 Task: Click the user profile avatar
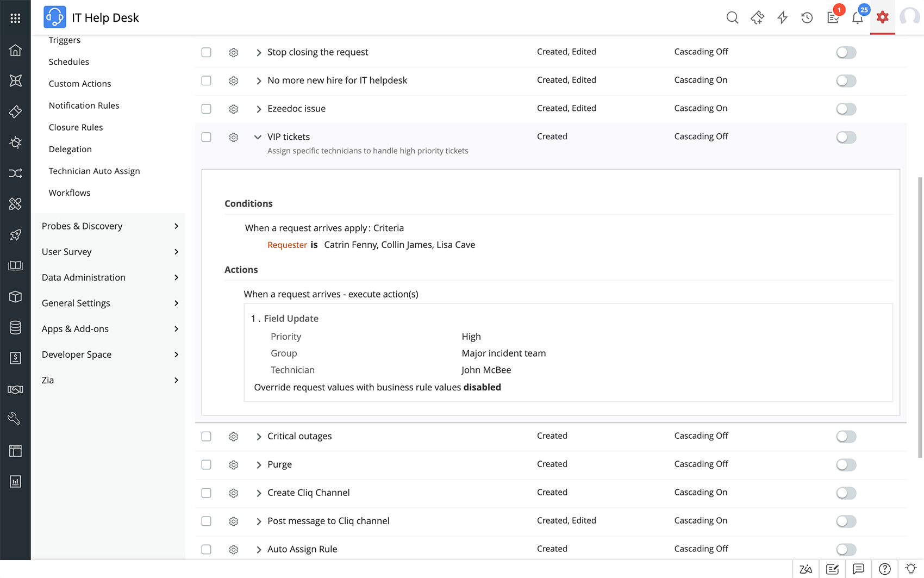coord(909,17)
